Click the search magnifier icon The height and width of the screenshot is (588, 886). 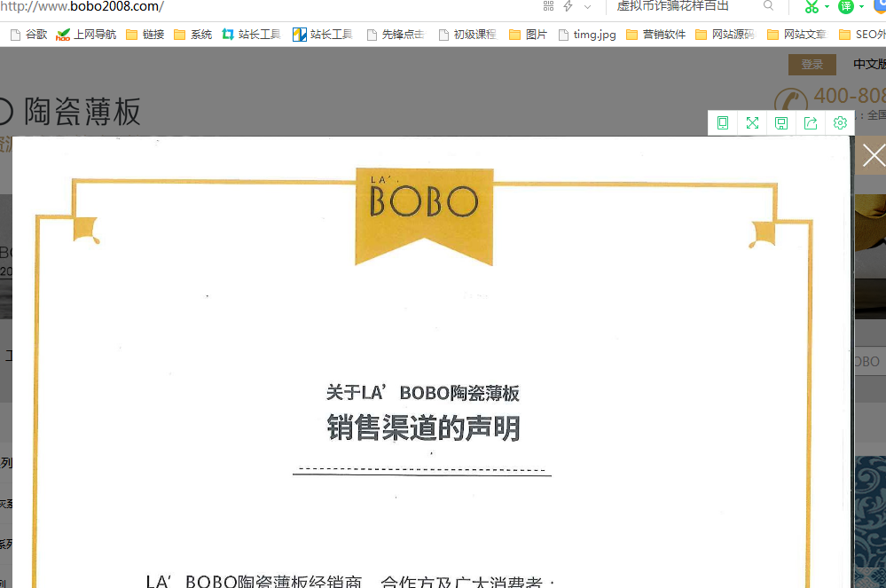(x=768, y=6)
